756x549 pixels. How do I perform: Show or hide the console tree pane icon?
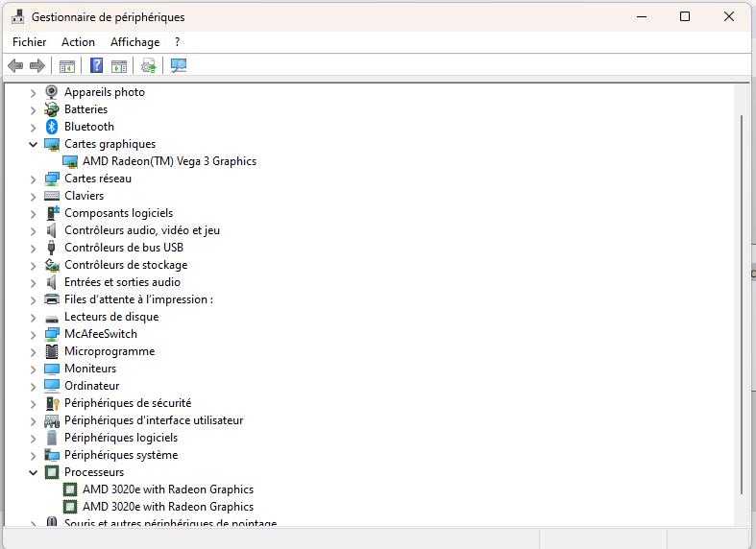(x=67, y=66)
